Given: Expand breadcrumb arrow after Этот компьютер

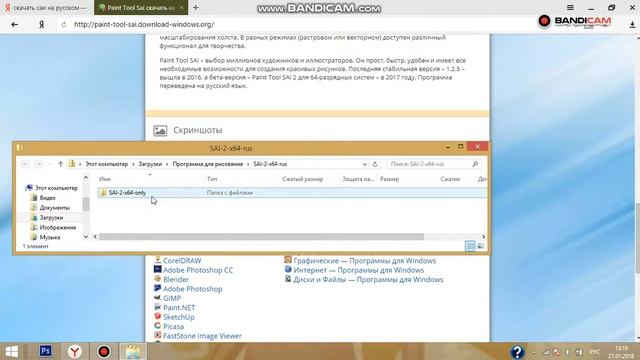Looking at the screenshot, I should 133,164.
